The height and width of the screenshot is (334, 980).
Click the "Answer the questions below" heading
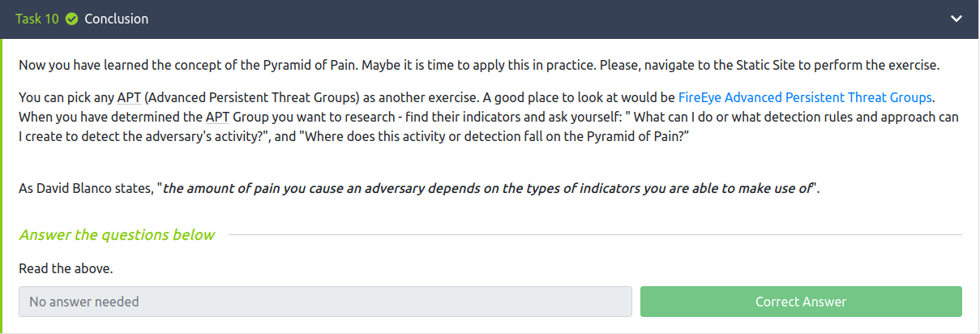pos(117,235)
